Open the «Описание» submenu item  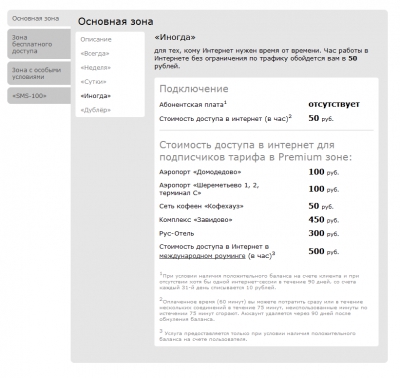[x=96, y=39]
